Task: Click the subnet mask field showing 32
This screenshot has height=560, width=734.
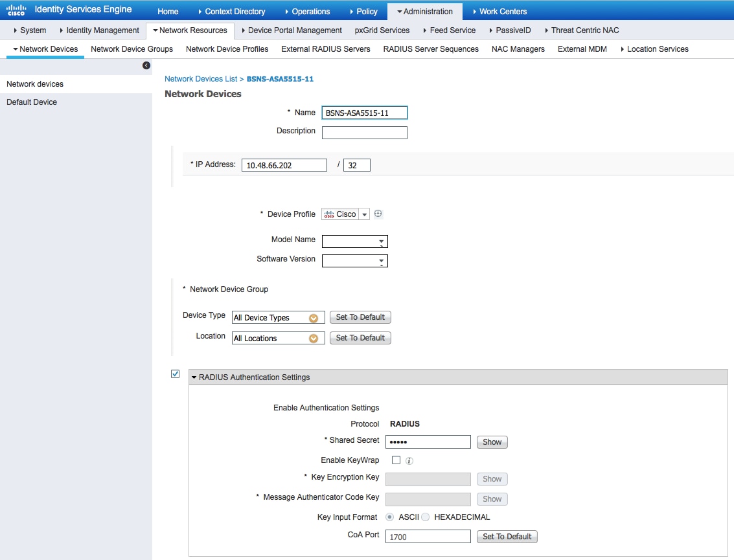Action: click(x=357, y=165)
